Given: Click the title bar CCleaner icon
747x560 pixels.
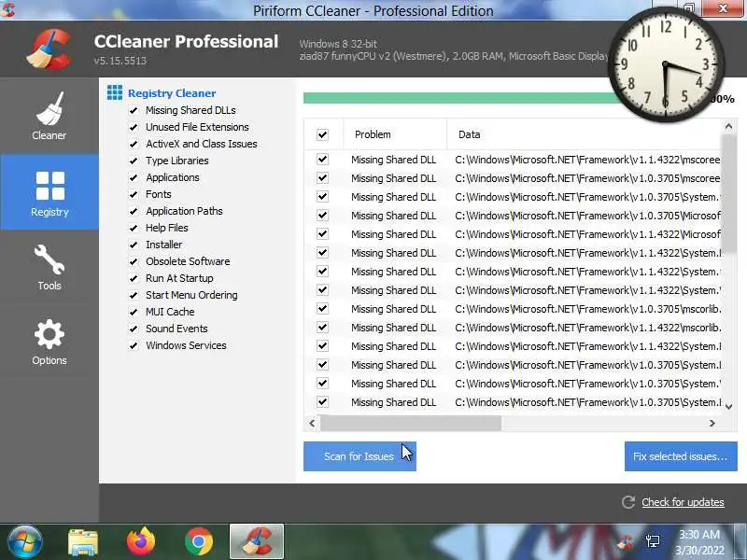Looking at the screenshot, I should click(7, 9).
